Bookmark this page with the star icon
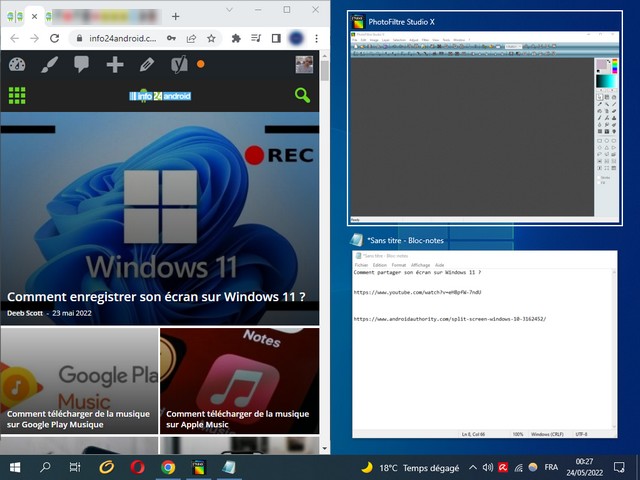This screenshot has height=480, width=640. click(211, 38)
